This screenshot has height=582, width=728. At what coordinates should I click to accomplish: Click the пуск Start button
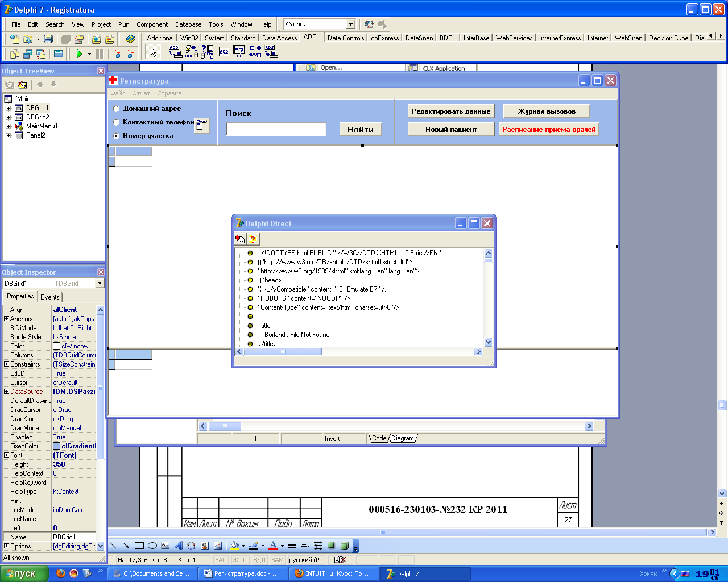point(24,574)
